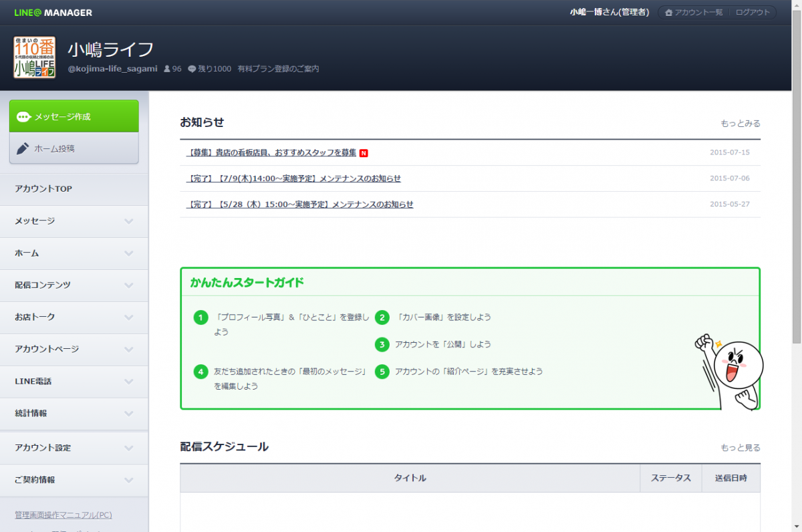Click step 3 green circle icon
The height and width of the screenshot is (532, 802).
(382, 344)
